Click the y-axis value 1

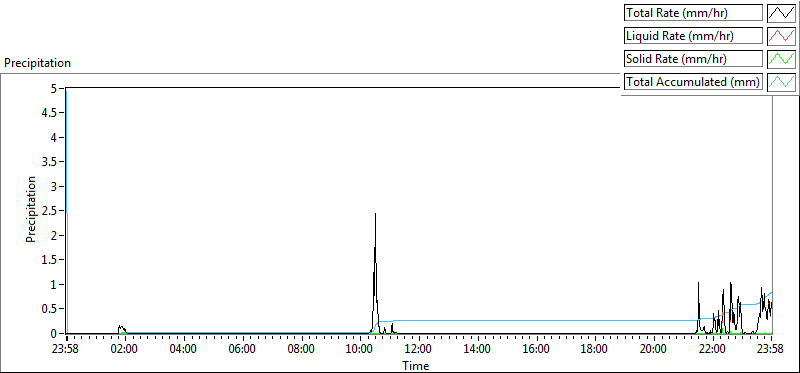pos(53,284)
